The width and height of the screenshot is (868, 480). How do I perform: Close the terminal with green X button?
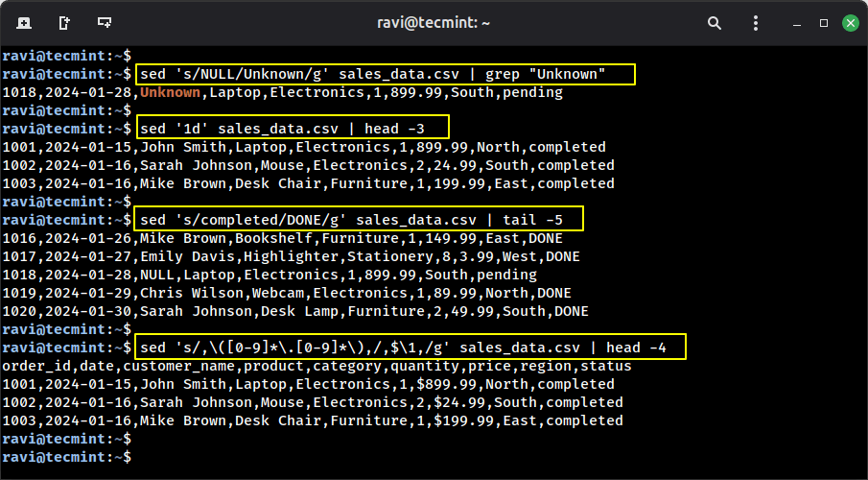(x=849, y=22)
